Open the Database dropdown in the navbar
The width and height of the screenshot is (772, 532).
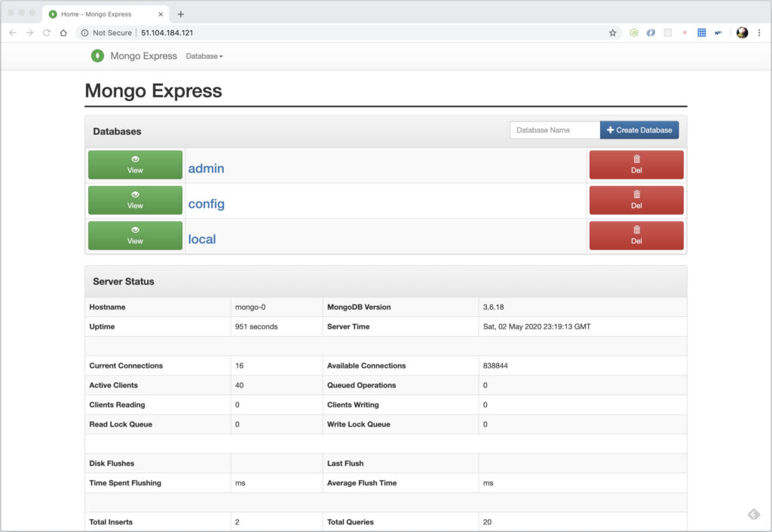click(x=204, y=56)
